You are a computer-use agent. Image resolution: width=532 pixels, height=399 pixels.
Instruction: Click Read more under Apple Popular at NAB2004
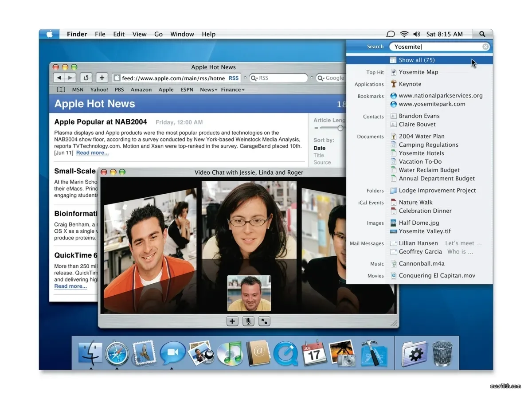click(x=92, y=153)
